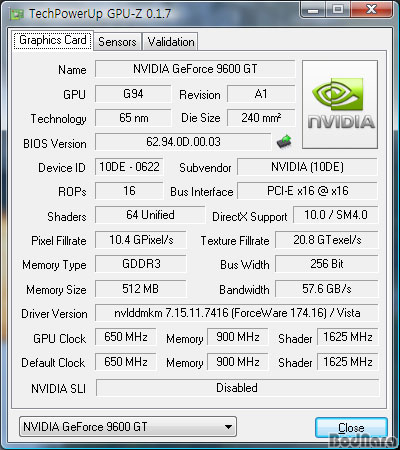The image size is (400, 450).
Task: Click the TechPowerUp GPU-Z 0.1.7 title text
Action: (100, 14)
